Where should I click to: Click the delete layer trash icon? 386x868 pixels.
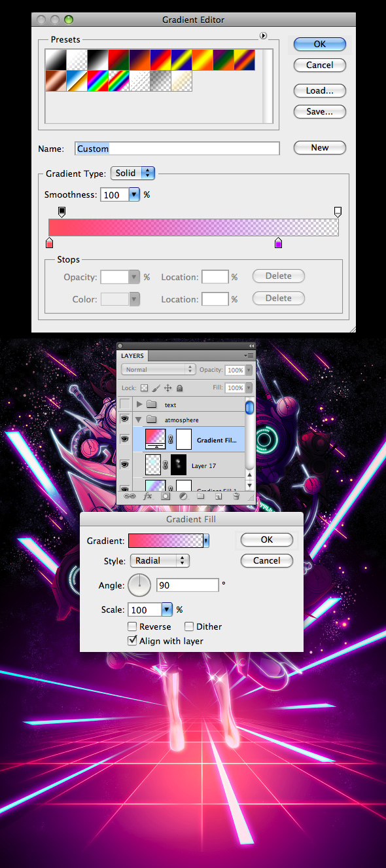point(236,497)
